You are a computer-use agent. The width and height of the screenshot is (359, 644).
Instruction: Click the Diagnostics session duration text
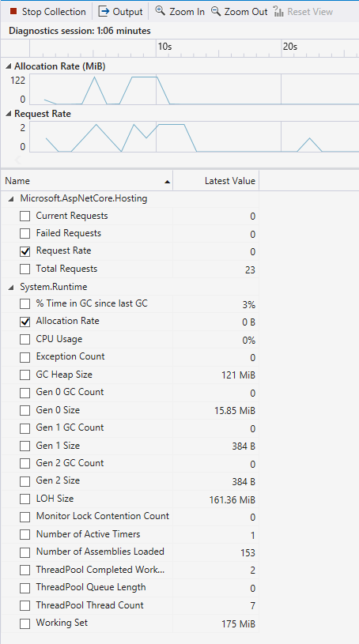[x=80, y=31]
